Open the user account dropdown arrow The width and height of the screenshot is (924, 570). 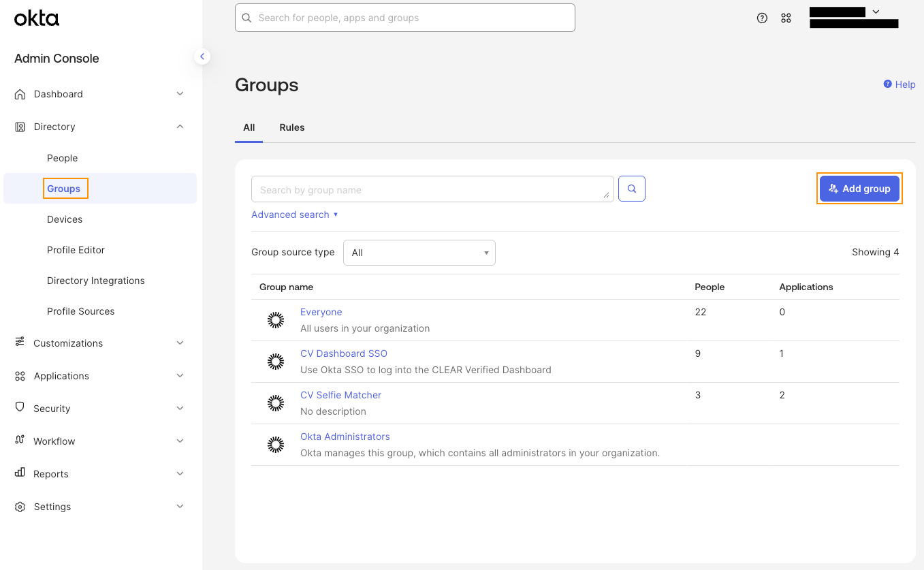click(x=876, y=12)
